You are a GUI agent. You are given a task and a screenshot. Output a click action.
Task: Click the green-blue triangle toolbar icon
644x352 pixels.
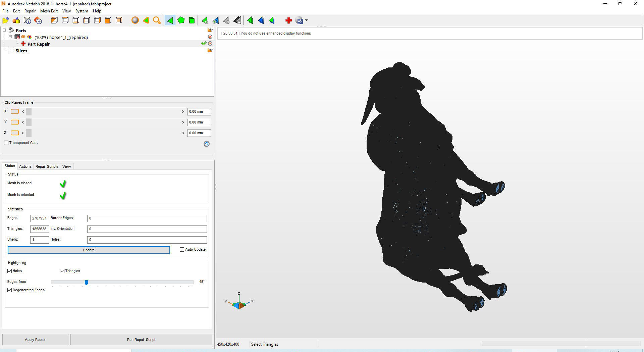tap(272, 20)
